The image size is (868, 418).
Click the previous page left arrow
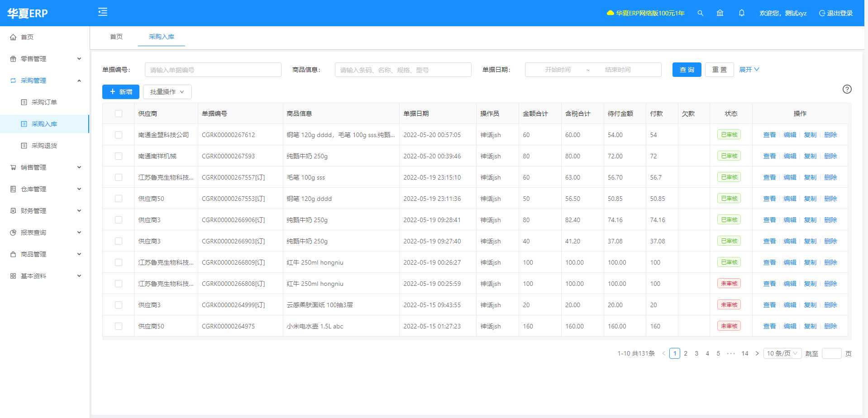tap(664, 353)
